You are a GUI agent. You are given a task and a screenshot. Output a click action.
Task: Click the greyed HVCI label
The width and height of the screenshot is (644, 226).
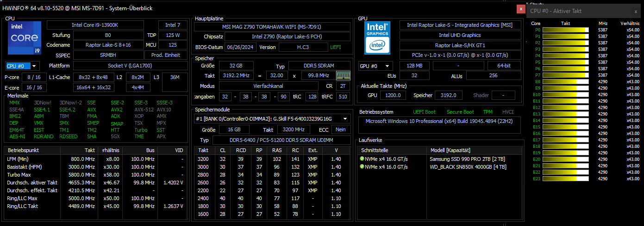pyautogui.click(x=508, y=112)
